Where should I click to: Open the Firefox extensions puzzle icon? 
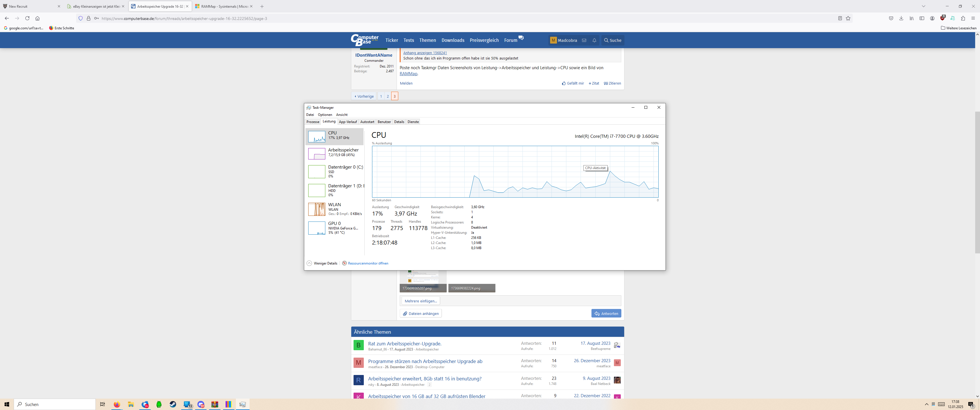963,18
